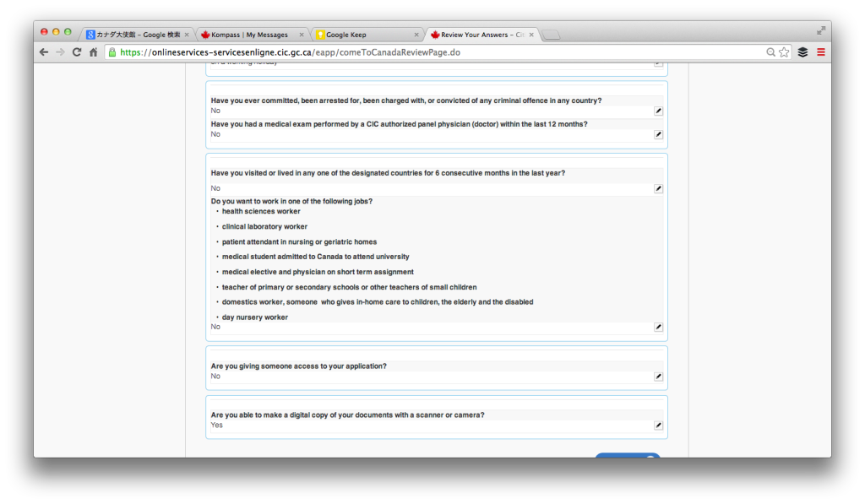Screen dimensions: 865x504
Task: Edit the application access answer with its pencil icon
Action: [658, 377]
